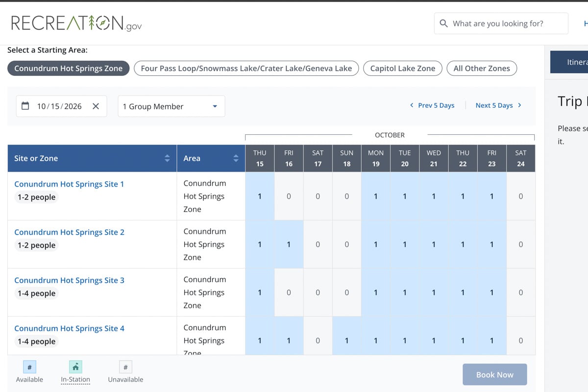Screen dimensions: 588x392
Task: Click the '1-2 people' badge under Site 2
Action: [x=37, y=245]
